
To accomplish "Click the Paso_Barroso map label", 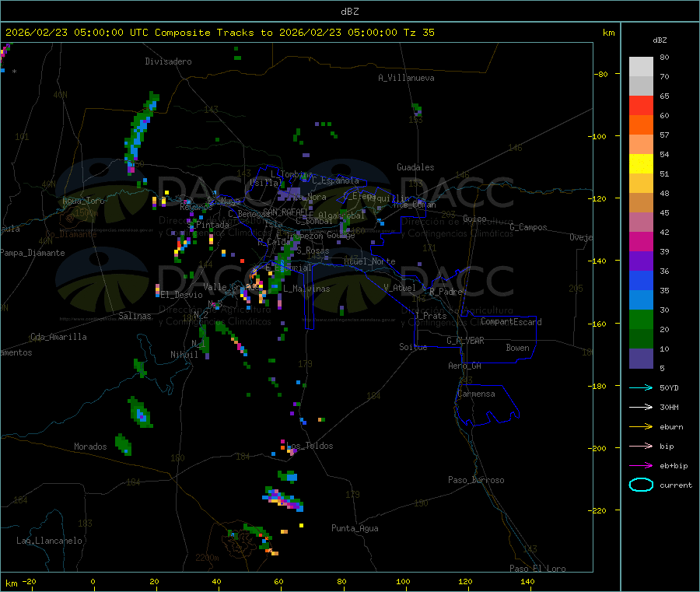I will [476, 480].
